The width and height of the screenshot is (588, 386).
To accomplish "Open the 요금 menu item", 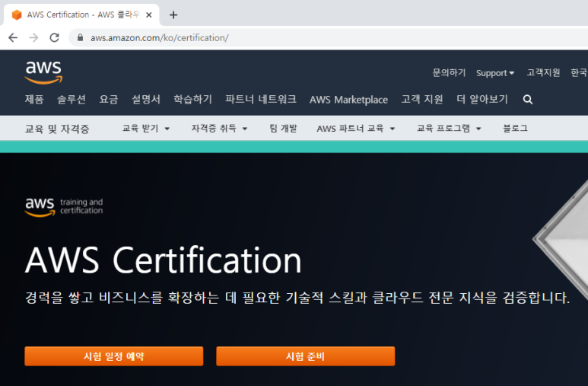I will (109, 100).
